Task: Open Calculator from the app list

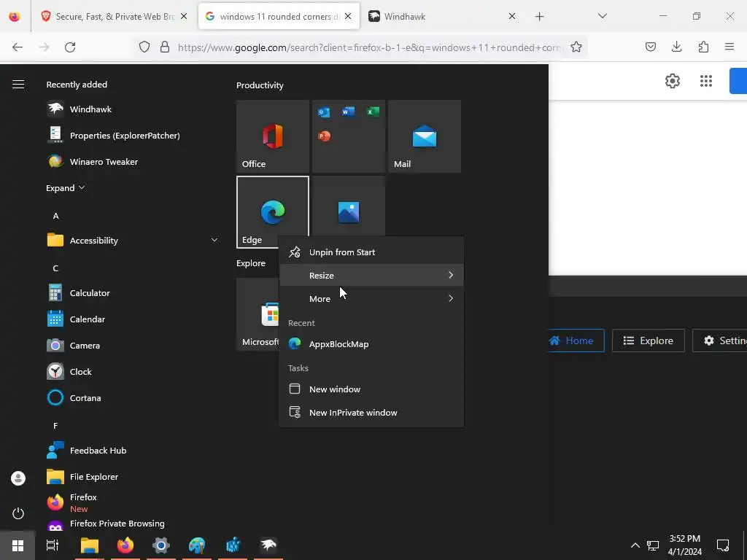Action: (90, 293)
